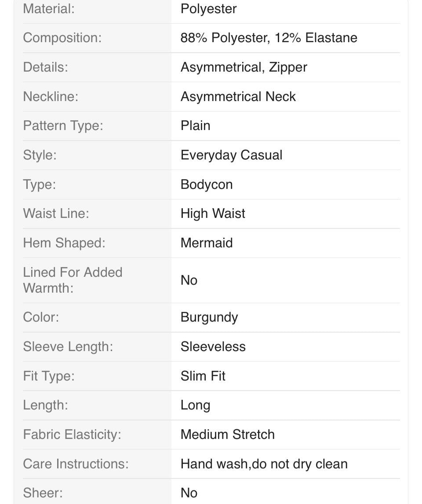Image resolution: width=422 pixels, height=504 pixels.
Task: Tap the Pattern Type label
Action: tap(63, 126)
